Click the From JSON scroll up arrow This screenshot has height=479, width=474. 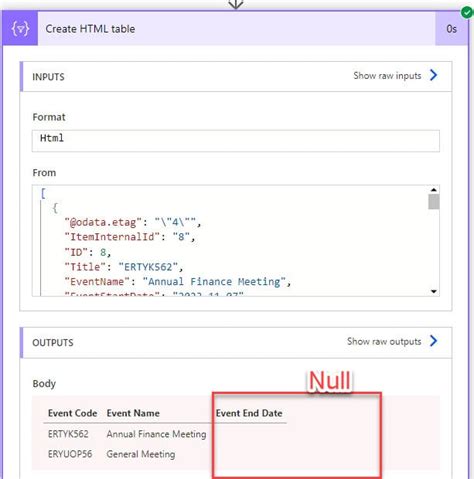pyautogui.click(x=434, y=190)
